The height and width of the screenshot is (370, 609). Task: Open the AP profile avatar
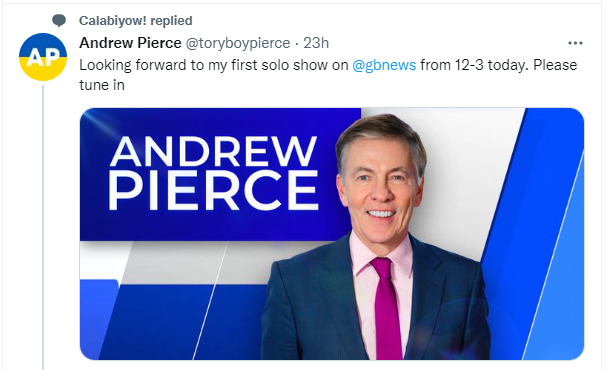[x=43, y=57]
